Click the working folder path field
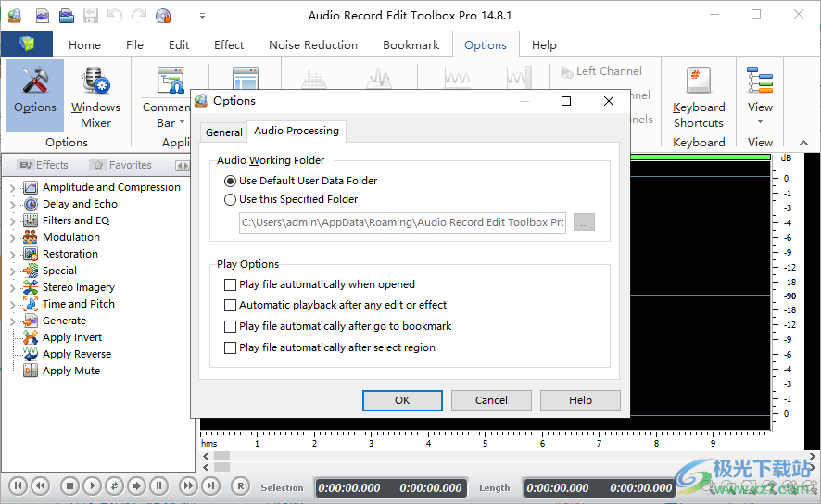This screenshot has width=821, height=504. click(x=402, y=222)
